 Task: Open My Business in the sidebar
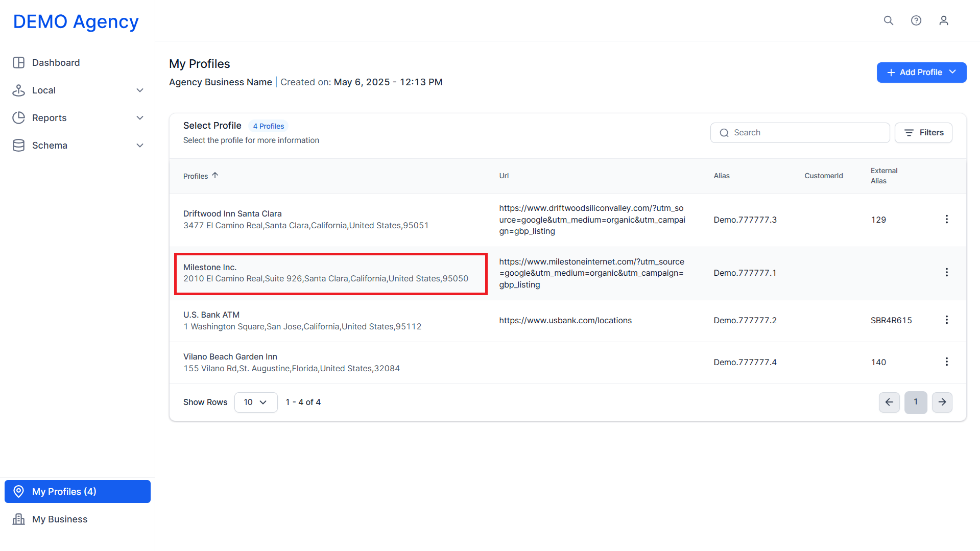click(x=78, y=519)
